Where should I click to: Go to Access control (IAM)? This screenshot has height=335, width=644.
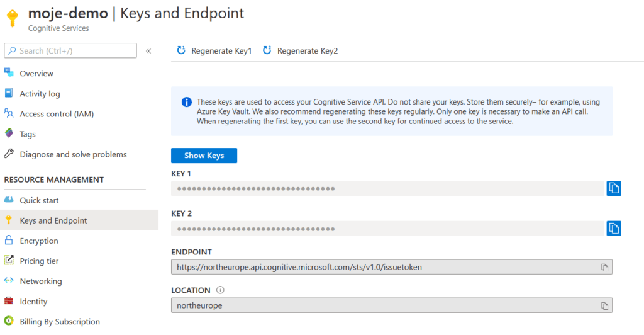57,114
